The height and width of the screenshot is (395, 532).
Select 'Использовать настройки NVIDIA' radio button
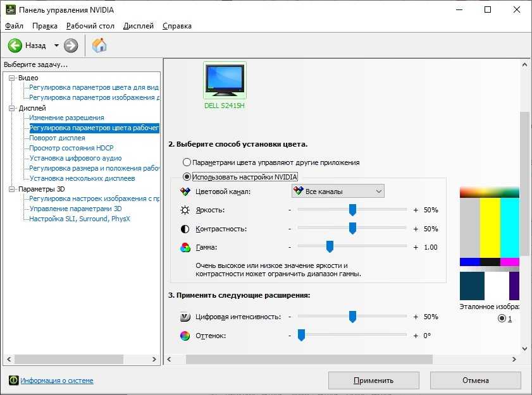click(187, 177)
